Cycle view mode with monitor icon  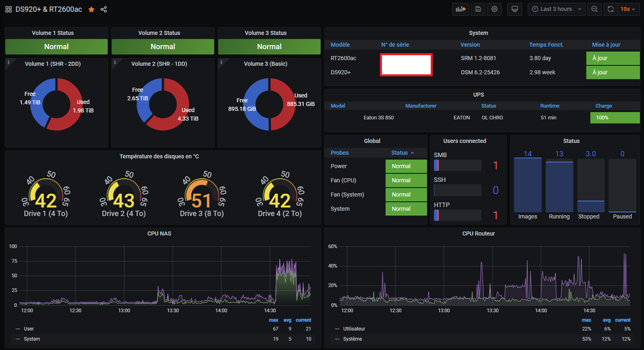click(515, 9)
